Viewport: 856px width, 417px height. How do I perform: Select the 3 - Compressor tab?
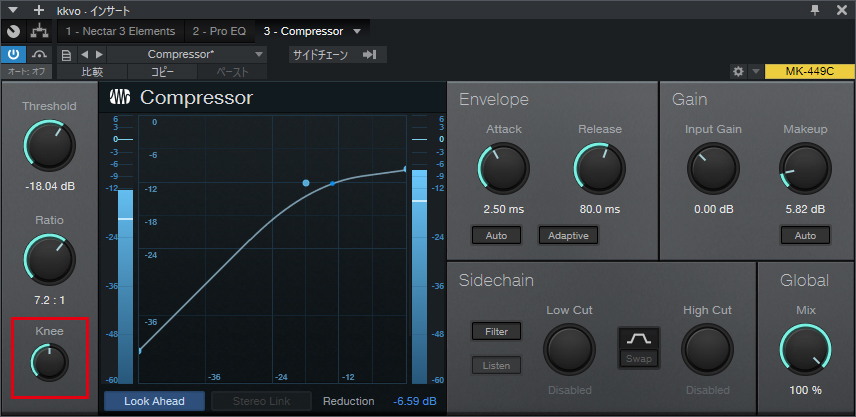point(304,32)
